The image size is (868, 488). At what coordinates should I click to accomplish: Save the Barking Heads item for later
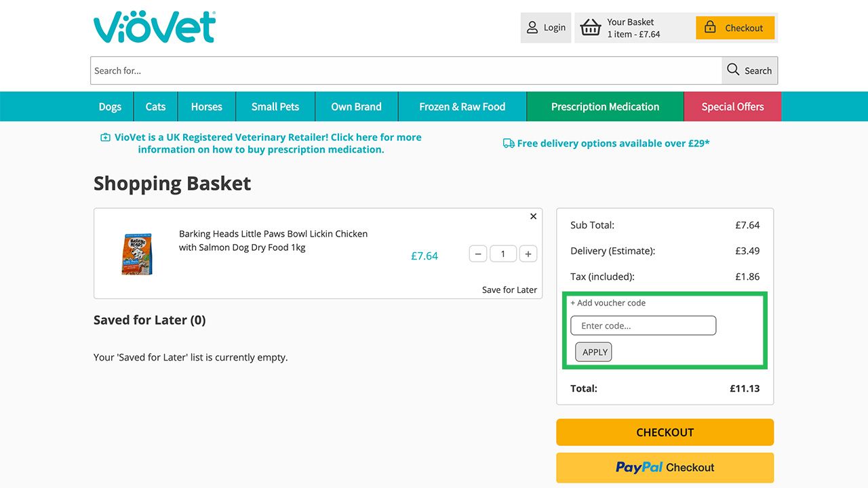509,289
